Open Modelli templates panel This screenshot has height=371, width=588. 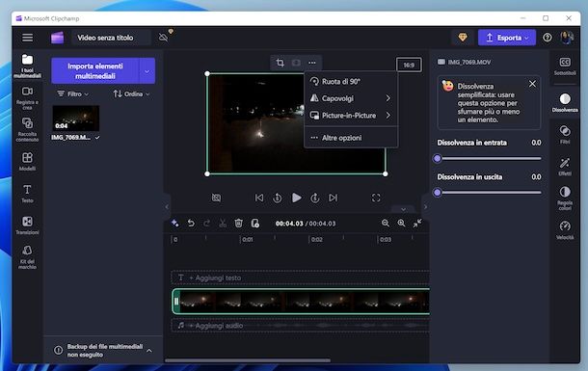(27, 162)
